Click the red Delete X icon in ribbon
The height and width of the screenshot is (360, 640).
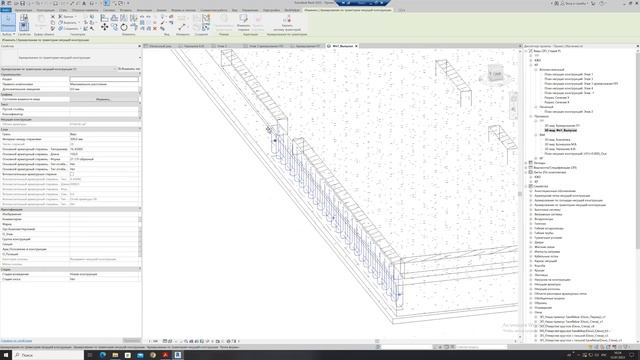(x=155, y=28)
